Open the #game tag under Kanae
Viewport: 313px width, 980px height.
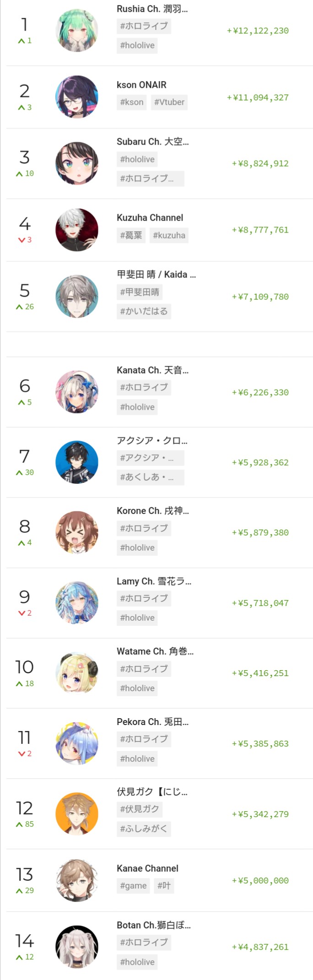133,886
